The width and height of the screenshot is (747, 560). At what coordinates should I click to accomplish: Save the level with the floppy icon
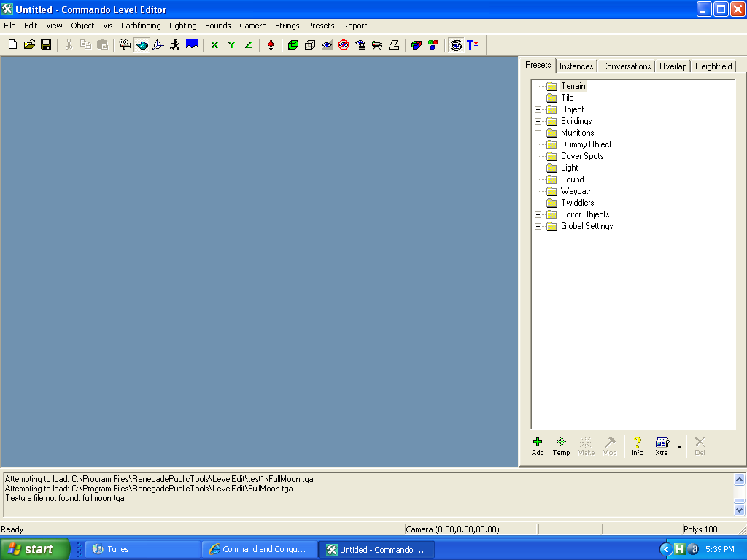pyautogui.click(x=46, y=44)
